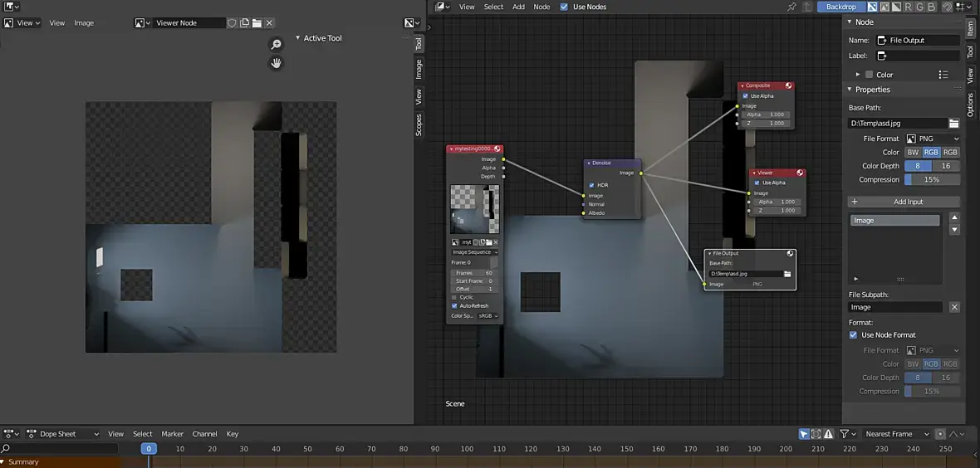Viewport: 980px width, 468px height.
Task: Click the zoom magnifier tool in image viewer
Action: tap(276, 45)
